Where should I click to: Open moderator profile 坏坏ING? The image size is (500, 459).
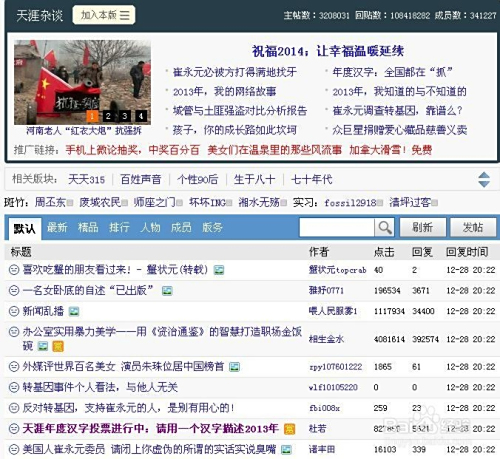point(208,202)
